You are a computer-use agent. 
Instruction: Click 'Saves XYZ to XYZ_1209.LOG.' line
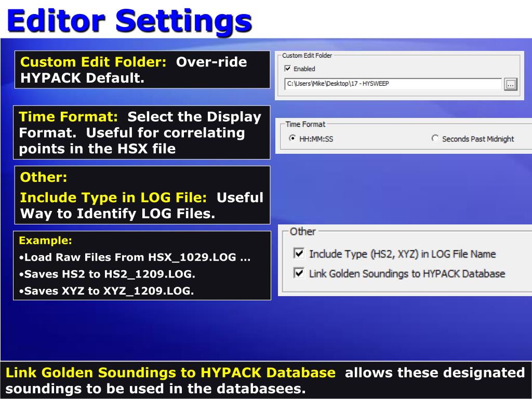pos(107,291)
